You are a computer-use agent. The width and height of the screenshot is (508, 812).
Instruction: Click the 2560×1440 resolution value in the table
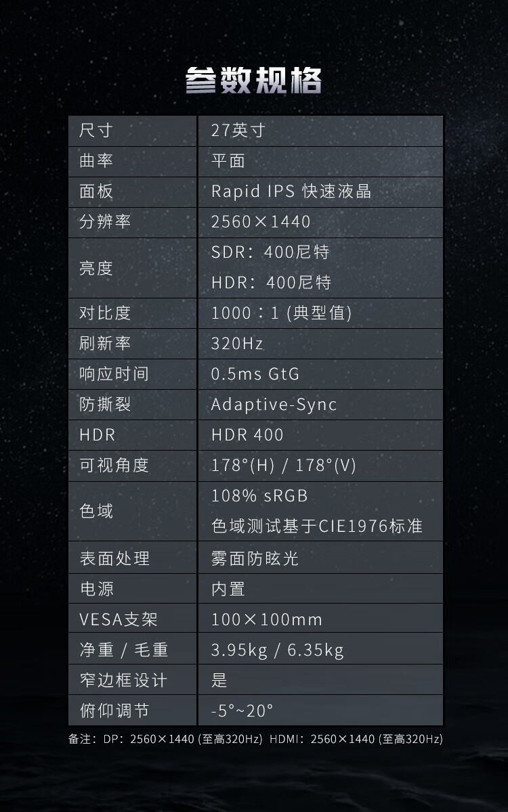261,222
